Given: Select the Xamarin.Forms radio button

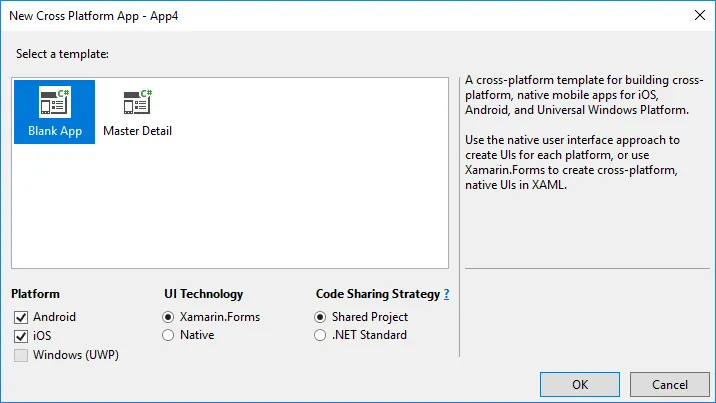Looking at the screenshot, I should (x=168, y=317).
